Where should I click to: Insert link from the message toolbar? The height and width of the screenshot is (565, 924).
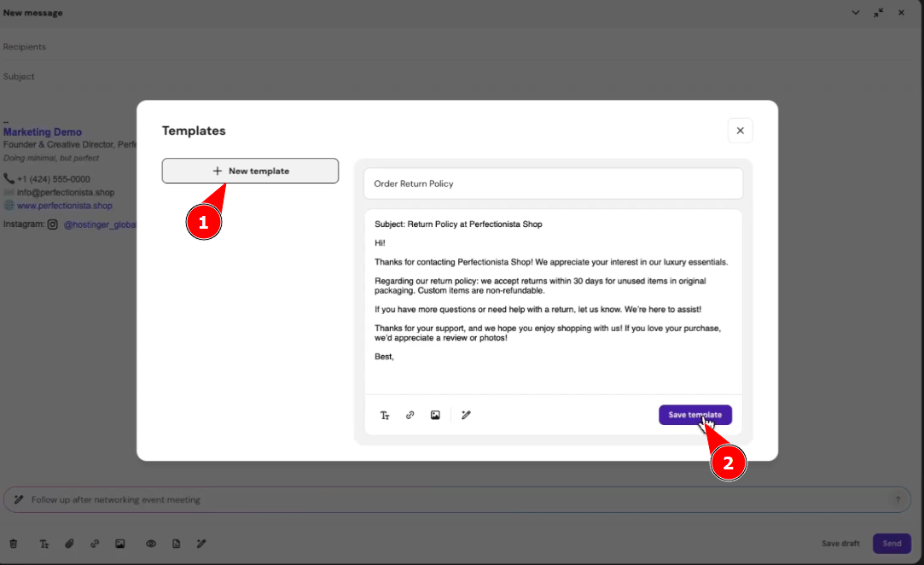(x=95, y=544)
